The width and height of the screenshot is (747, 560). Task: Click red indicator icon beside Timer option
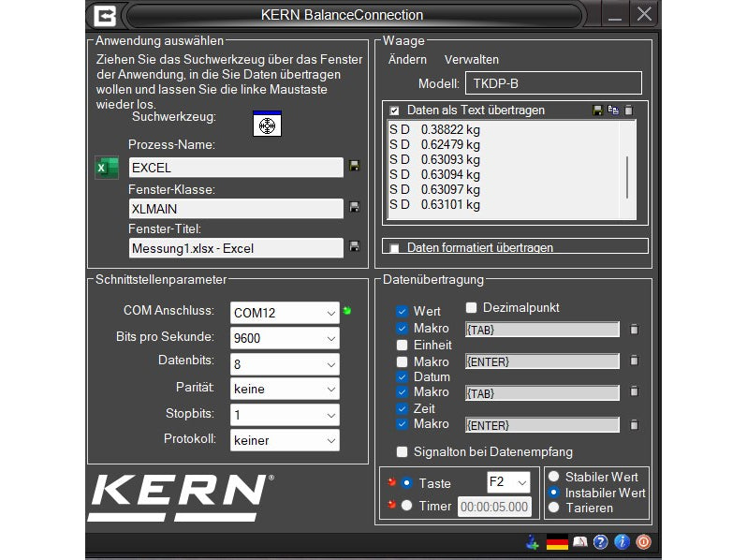391,505
